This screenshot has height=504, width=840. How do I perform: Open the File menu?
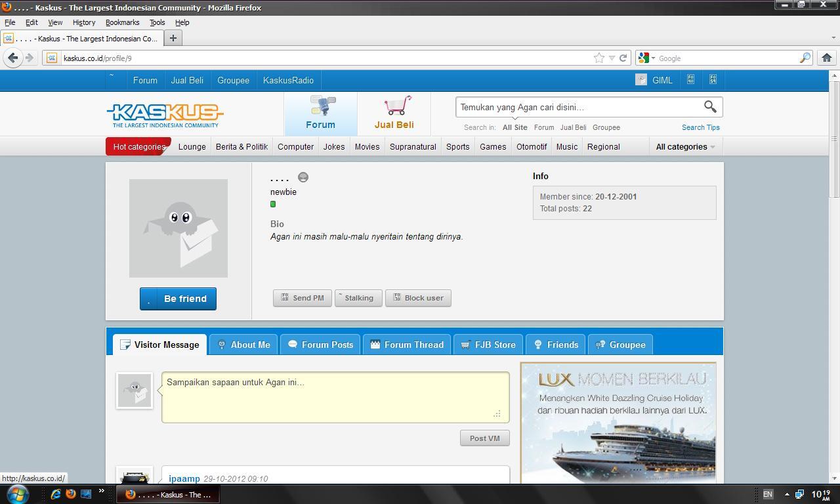(10, 22)
